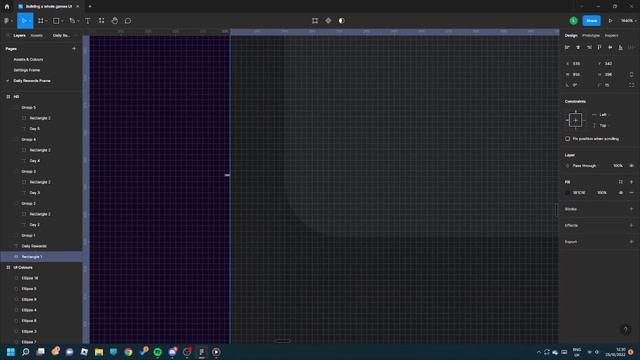Viewport: 640px width, 360px height.
Task: Open the zoom level dropdown
Action: pyautogui.click(x=628, y=21)
